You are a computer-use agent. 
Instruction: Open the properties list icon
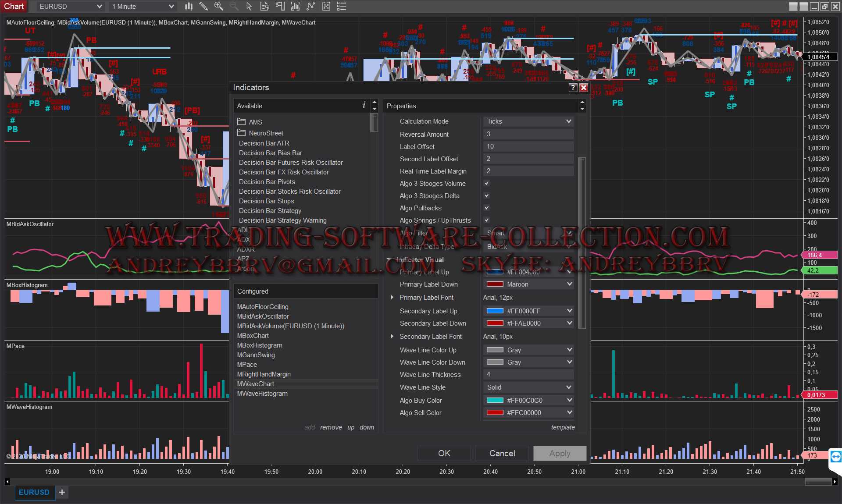coord(342,6)
